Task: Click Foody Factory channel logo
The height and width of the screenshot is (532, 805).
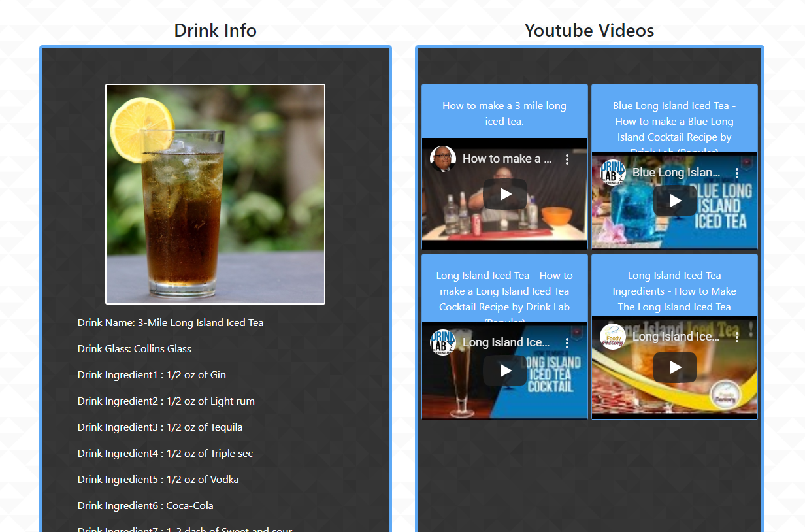Action: tap(613, 337)
